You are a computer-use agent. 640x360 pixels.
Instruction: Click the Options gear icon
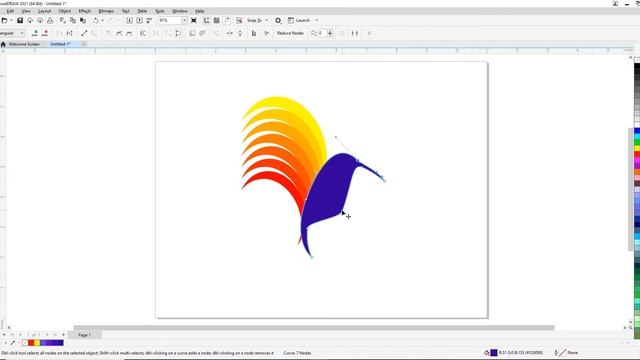(x=278, y=20)
